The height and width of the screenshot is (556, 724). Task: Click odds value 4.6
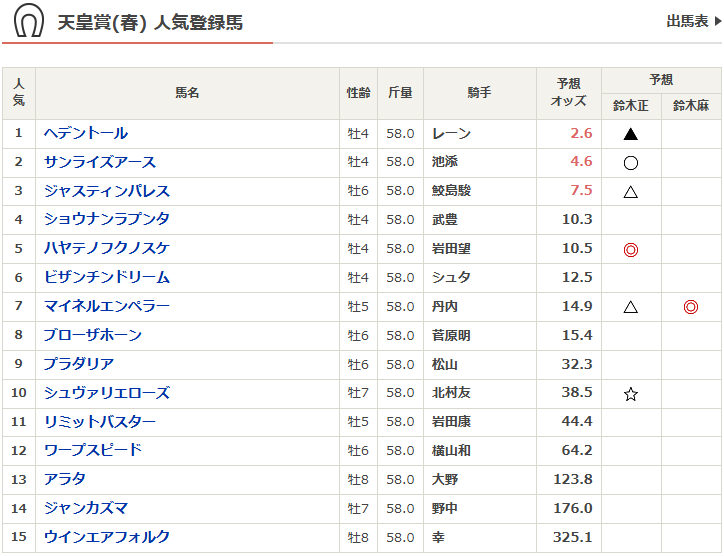tap(581, 162)
